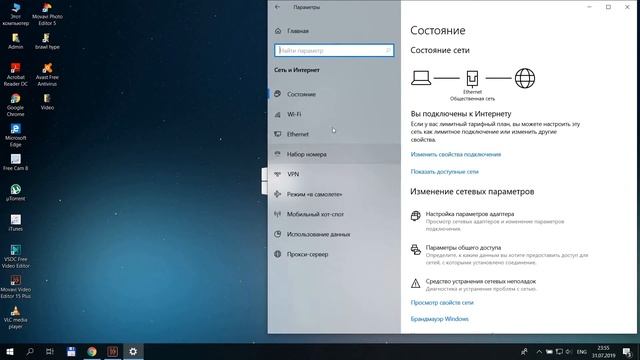
Task: Open the VPN settings section
Action: tap(334, 174)
